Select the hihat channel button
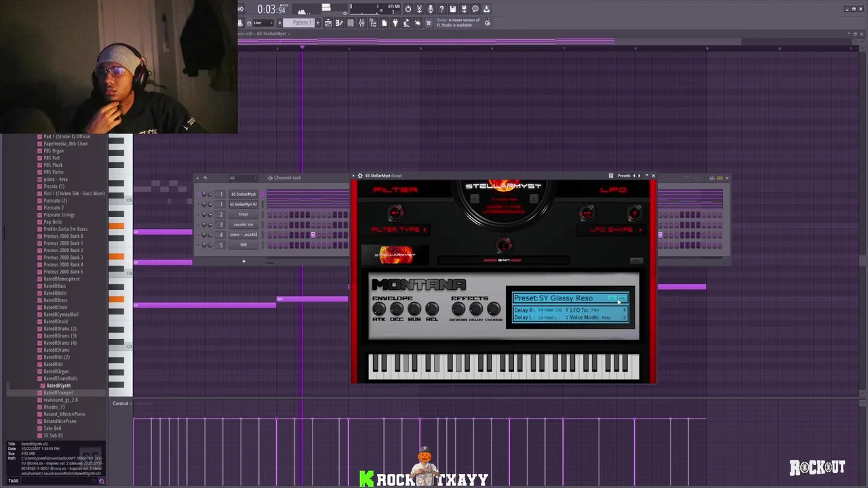Screen dimensions: 868x488 [243, 214]
